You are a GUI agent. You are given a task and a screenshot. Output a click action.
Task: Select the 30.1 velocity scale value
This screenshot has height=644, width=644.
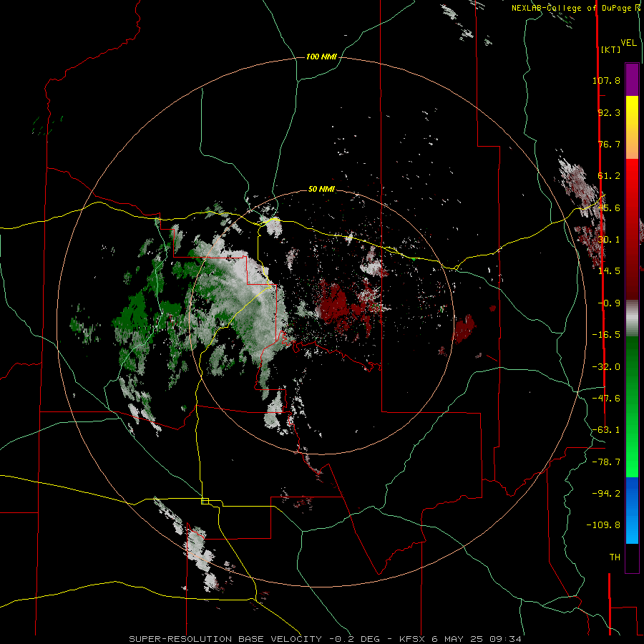[609, 240]
